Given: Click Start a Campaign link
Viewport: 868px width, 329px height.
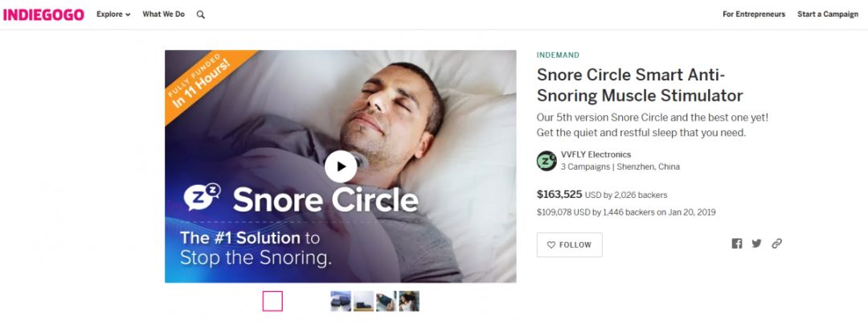Looking at the screenshot, I should coord(827,14).
